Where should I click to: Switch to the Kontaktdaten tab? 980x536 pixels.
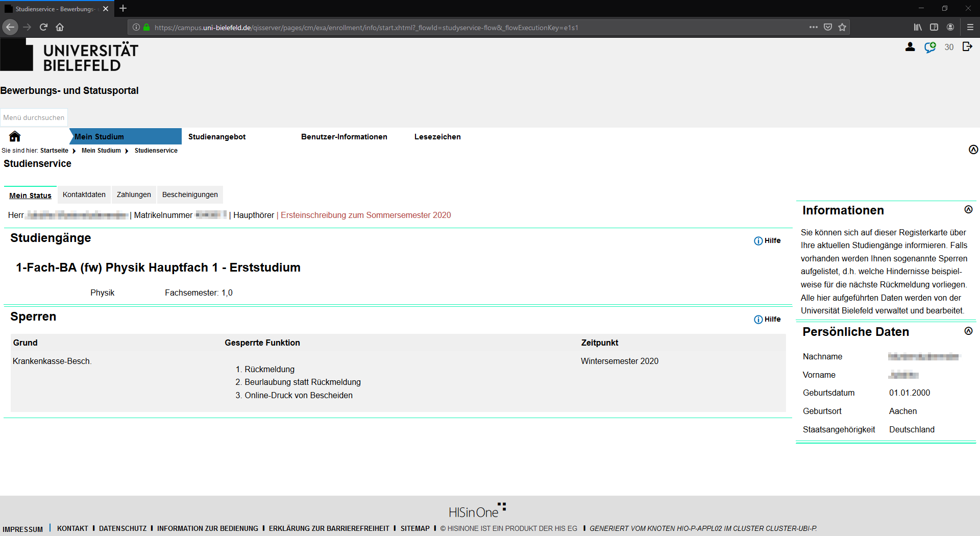pos(84,194)
